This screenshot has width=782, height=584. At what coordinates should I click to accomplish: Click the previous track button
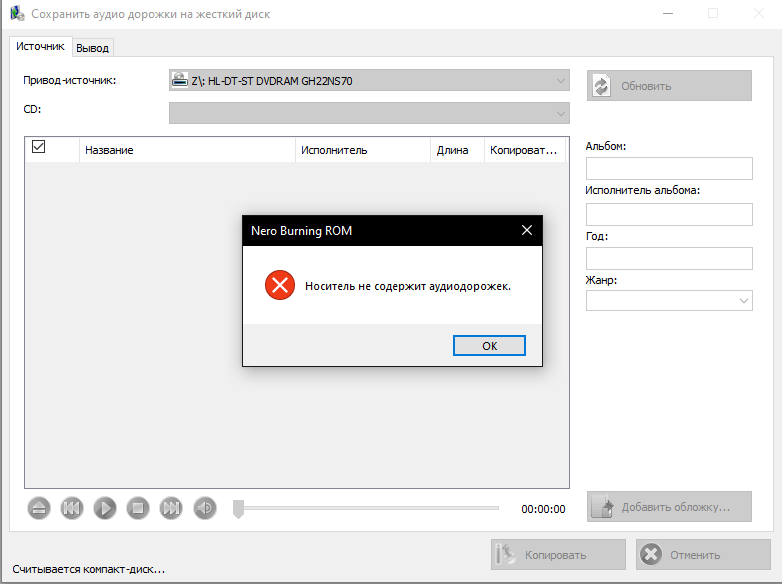[x=72, y=508]
